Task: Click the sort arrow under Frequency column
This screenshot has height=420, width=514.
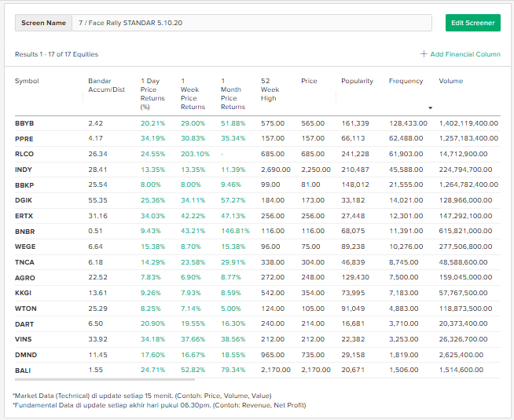Action: click(x=430, y=108)
